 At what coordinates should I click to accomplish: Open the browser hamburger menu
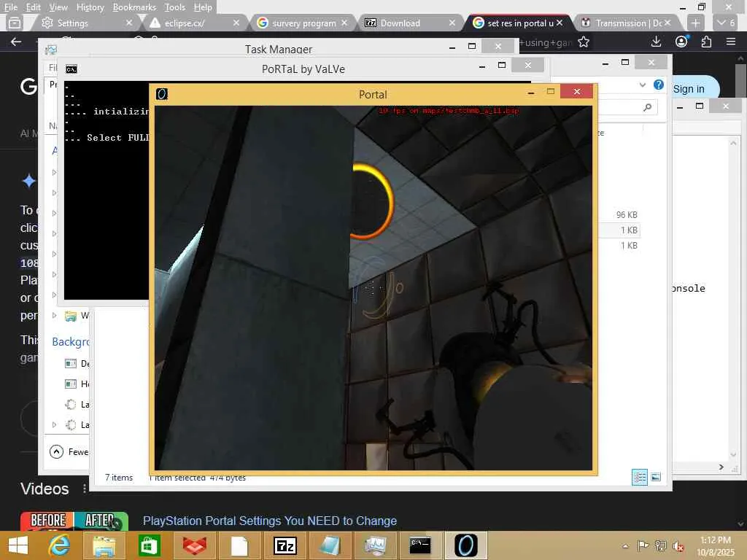coord(731,42)
